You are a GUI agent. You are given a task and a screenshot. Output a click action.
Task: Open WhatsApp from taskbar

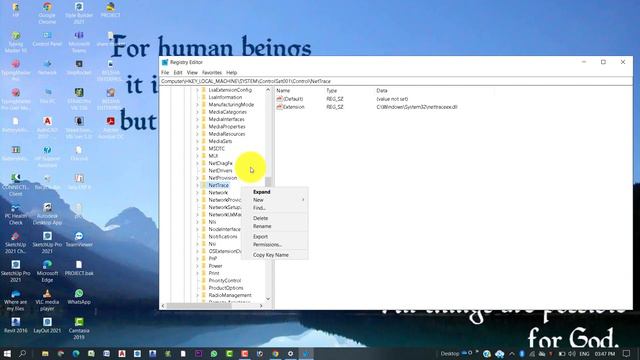point(214,353)
